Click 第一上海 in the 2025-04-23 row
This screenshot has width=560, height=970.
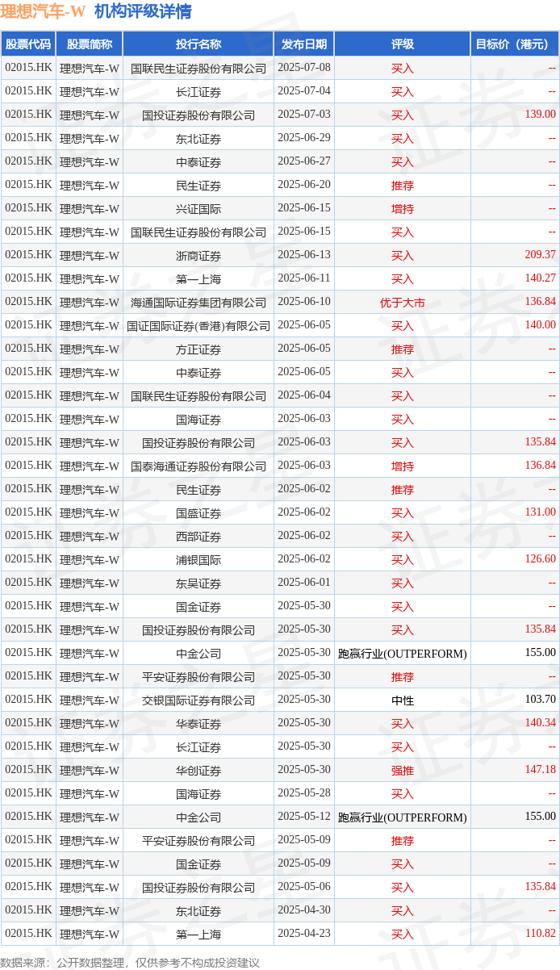tap(199, 934)
